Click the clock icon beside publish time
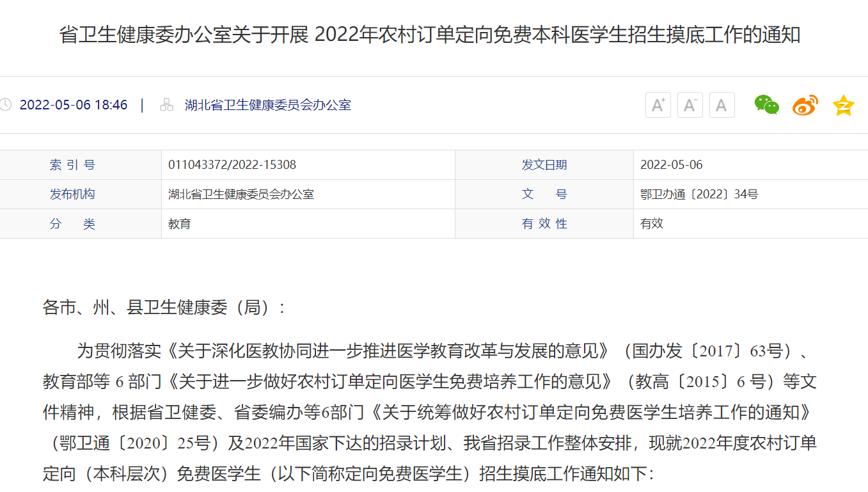The width and height of the screenshot is (868, 492). (6, 105)
